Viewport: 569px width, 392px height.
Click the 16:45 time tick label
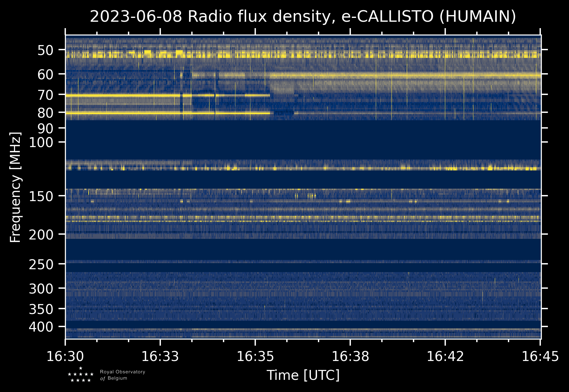(540, 357)
